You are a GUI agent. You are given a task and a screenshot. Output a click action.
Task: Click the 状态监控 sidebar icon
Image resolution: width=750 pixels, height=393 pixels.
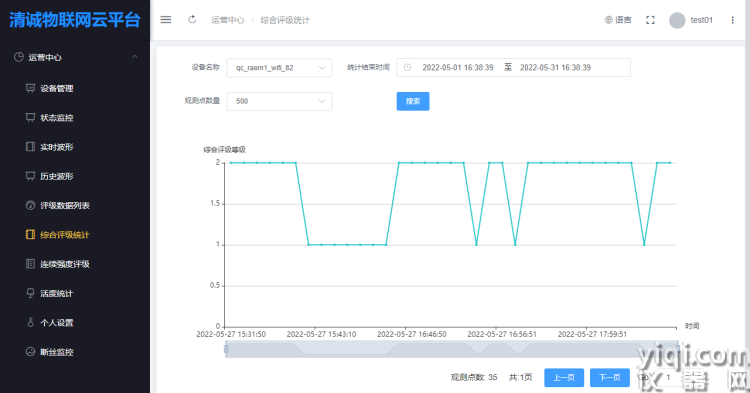coord(30,117)
